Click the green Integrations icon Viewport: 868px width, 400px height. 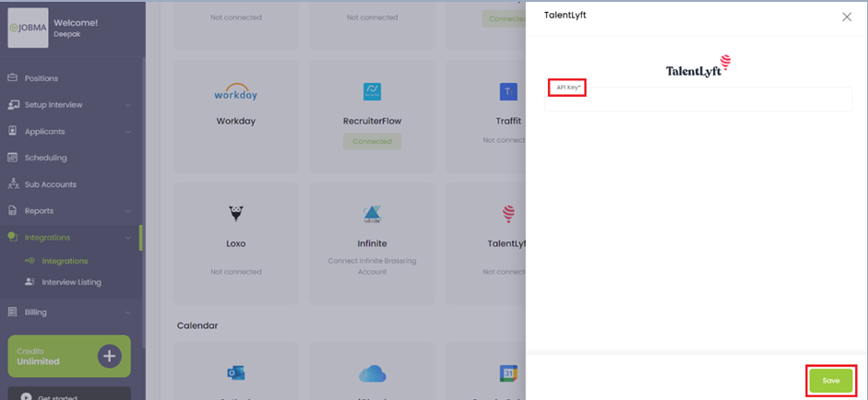coord(13,237)
